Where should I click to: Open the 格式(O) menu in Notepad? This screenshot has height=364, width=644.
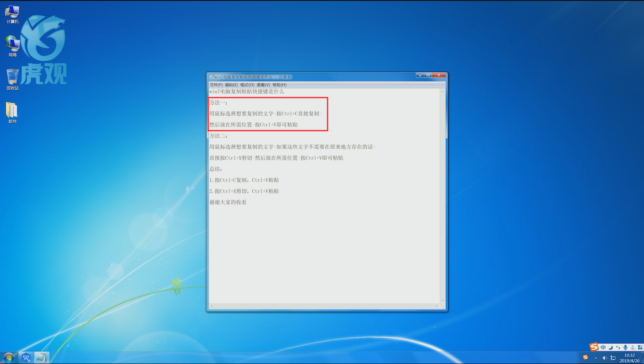click(247, 85)
